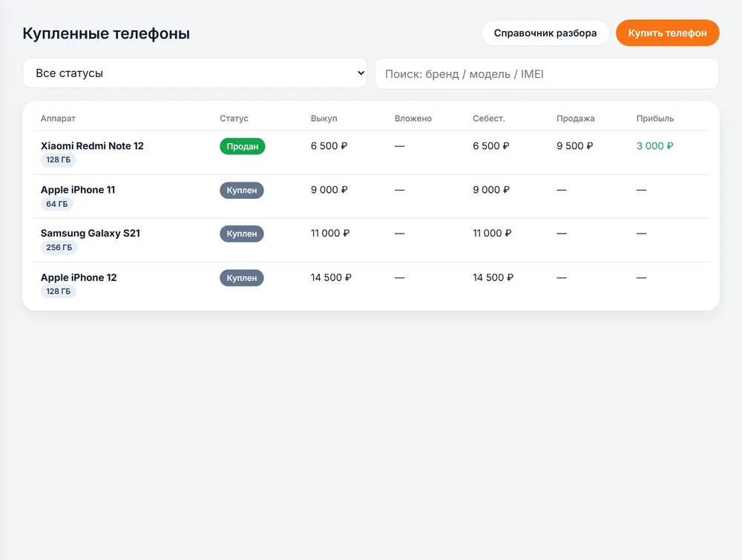Click the Куплен badge for Apple iPhone 12

pos(242,278)
